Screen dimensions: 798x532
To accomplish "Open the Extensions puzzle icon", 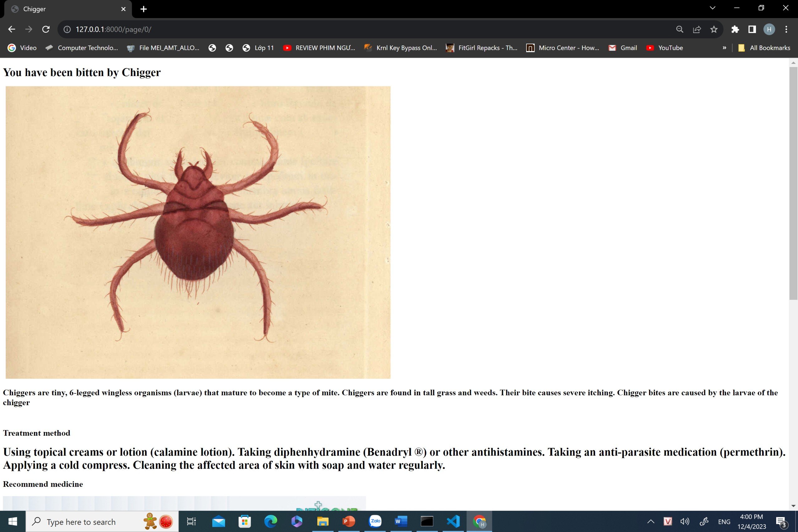I will coord(735,30).
